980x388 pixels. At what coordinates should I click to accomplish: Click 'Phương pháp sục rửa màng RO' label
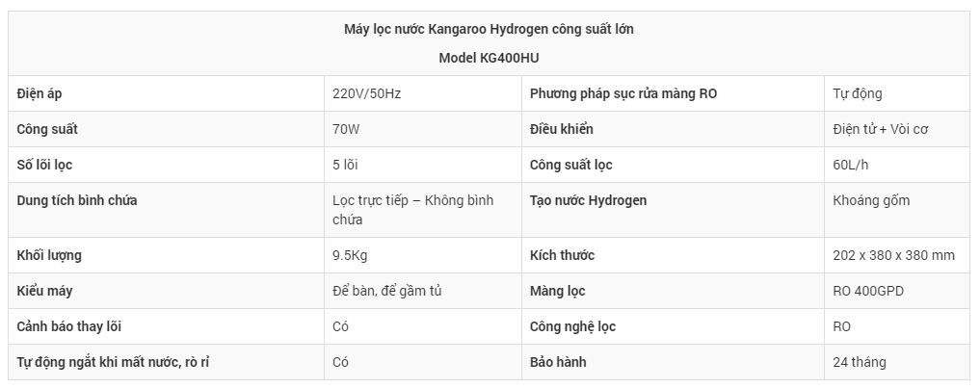[623, 93]
